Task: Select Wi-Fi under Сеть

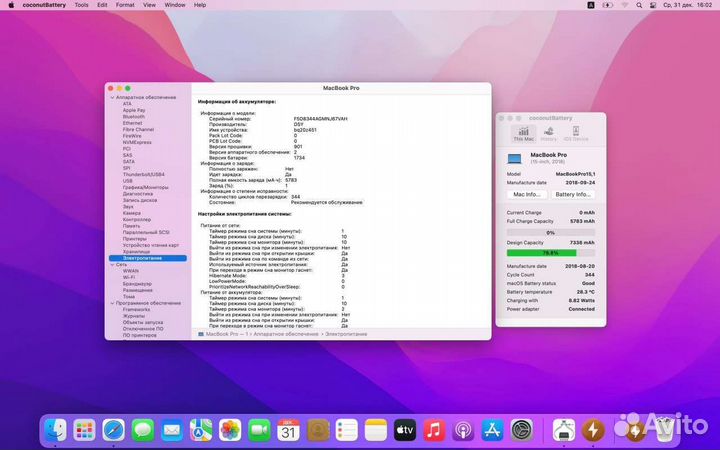Action: pos(129,278)
